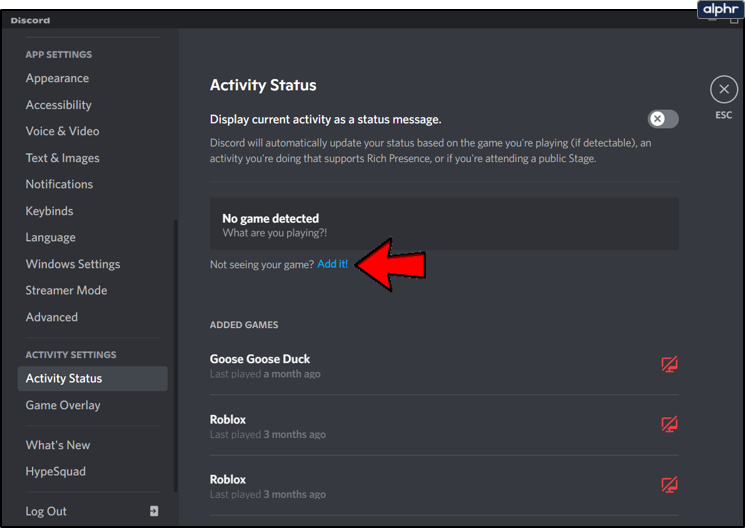Click the 'Add it!' link
Screen dimensions: 746x528
[x=332, y=264]
